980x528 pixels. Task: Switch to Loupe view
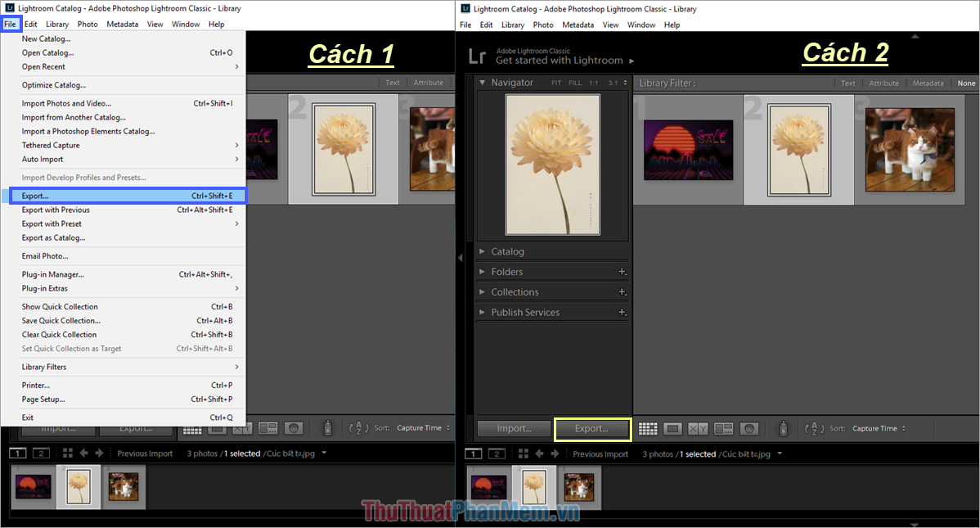click(672, 428)
